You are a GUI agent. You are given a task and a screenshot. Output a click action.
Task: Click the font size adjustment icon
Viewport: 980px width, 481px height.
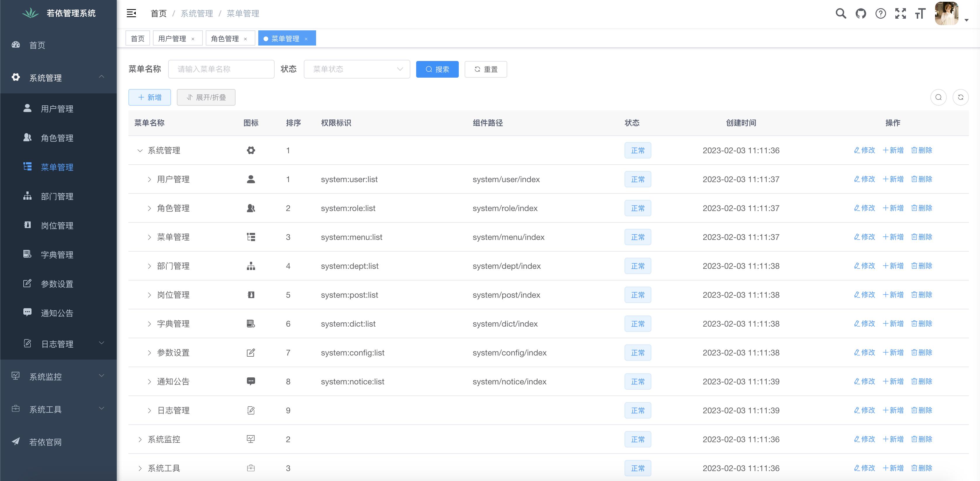pos(921,13)
